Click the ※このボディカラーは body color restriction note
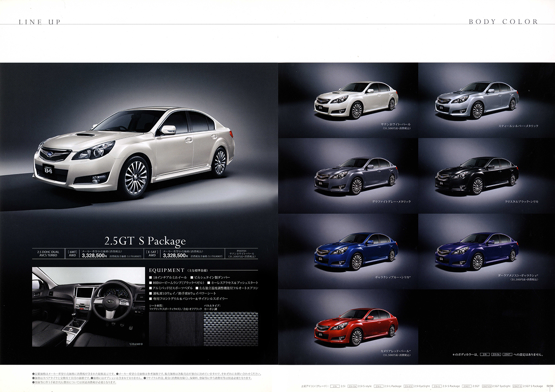 (498, 354)
